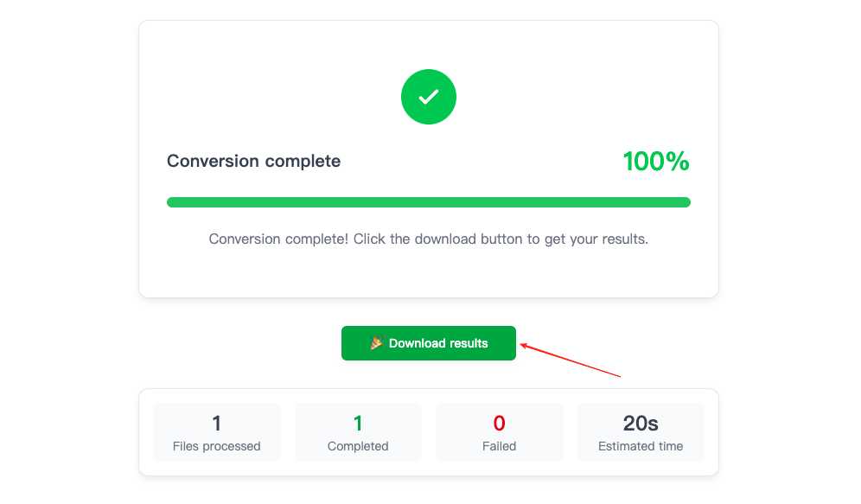Screen dimensions: 861x504
Task: Click the message about clicking the download button
Action: coord(428,239)
